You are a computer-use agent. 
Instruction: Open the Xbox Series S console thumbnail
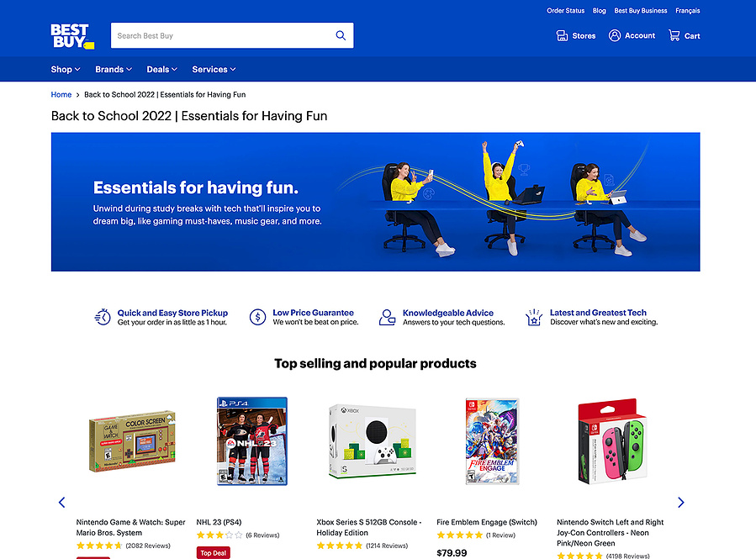(x=373, y=441)
